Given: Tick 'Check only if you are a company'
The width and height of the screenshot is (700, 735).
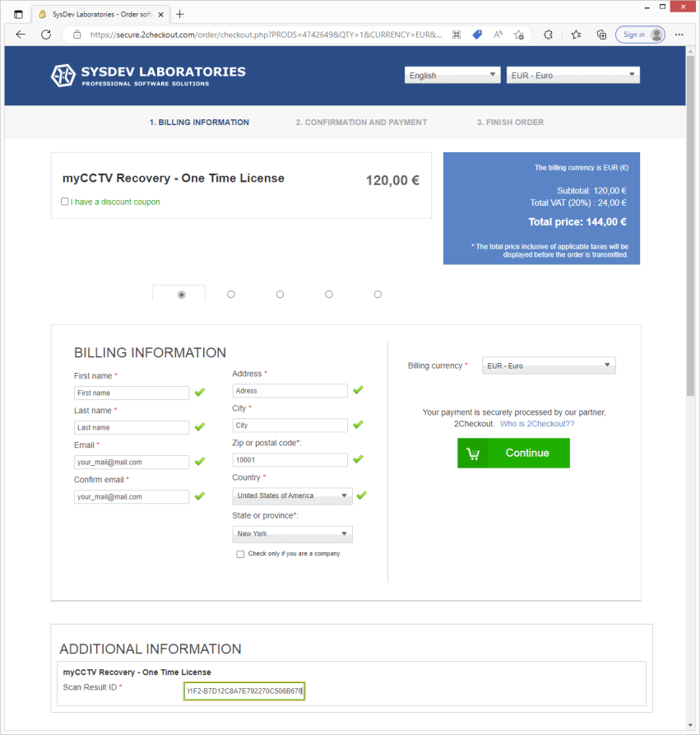Looking at the screenshot, I should tap(240, 554).
